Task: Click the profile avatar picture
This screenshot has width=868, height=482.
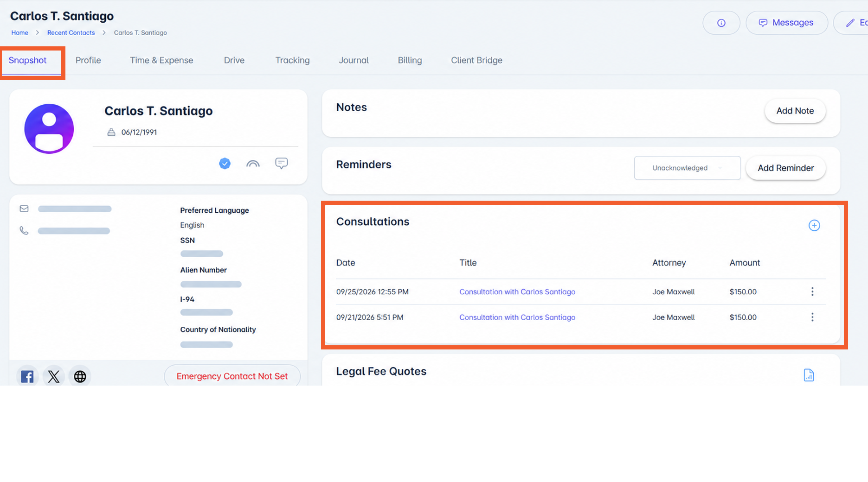Action: point(49,129)
